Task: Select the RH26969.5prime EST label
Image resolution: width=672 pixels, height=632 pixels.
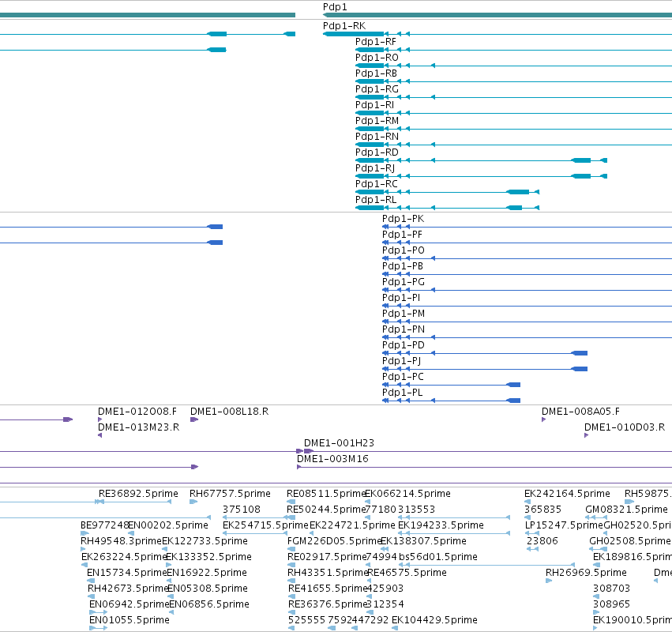Action: pyautogui.click(x=586, y=574)
